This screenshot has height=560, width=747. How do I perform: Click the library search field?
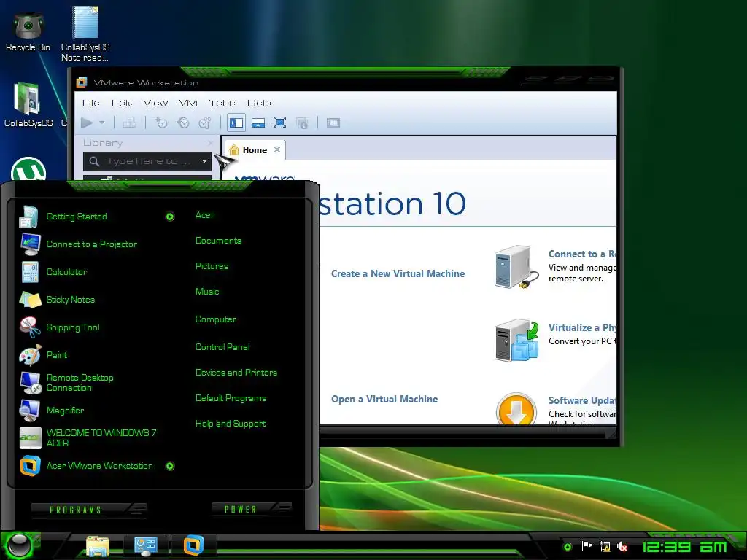[149, 161]
